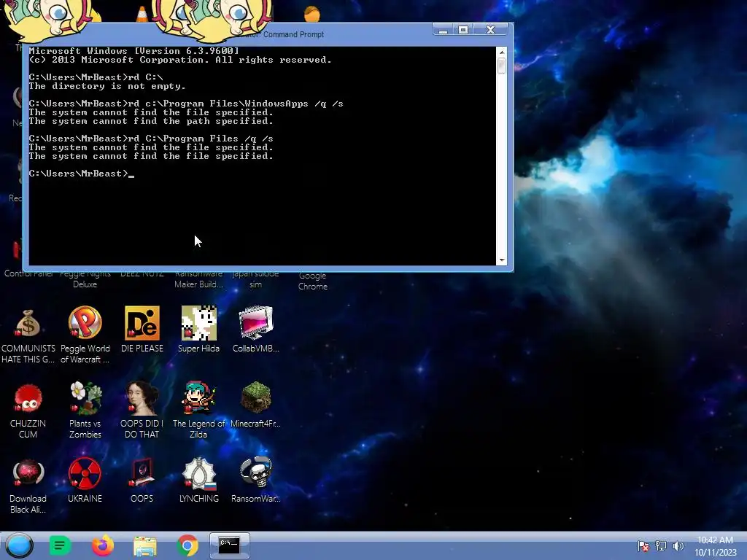Click the 'The directory is not empty.' line
Screen dimensions: 747x560
[107, 86]
